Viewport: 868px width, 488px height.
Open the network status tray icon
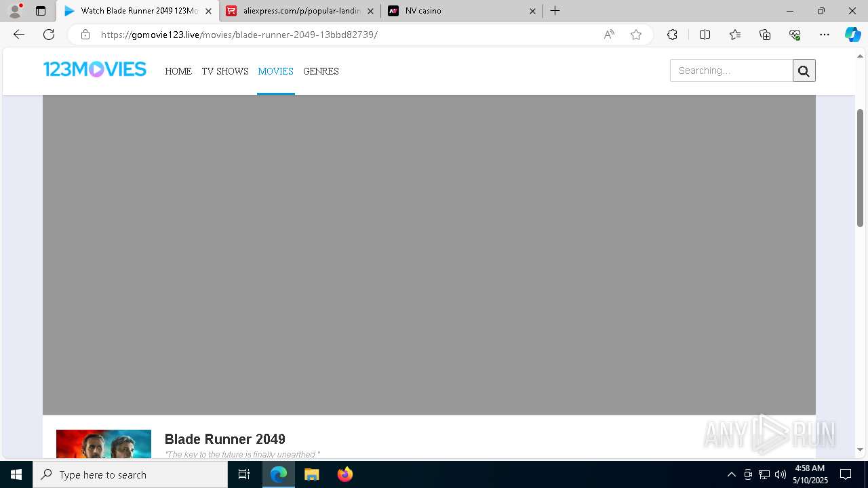tap(764, 474)
